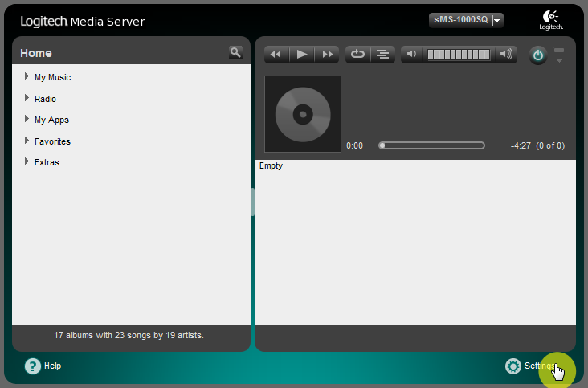
Task: Click the volume down speaker icon
Action: 411,55
